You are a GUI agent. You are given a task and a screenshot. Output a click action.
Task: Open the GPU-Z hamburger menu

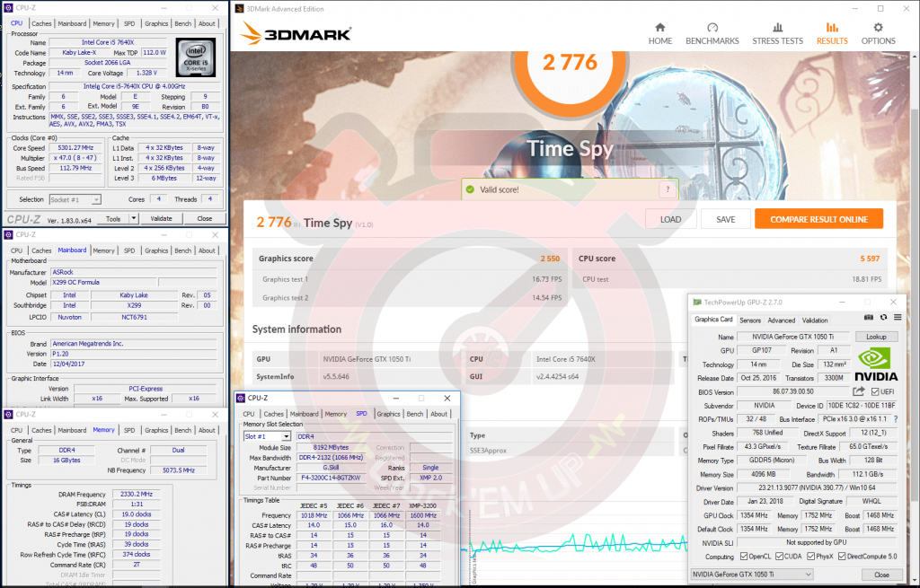pyautogui.click(x=897, y=317)
